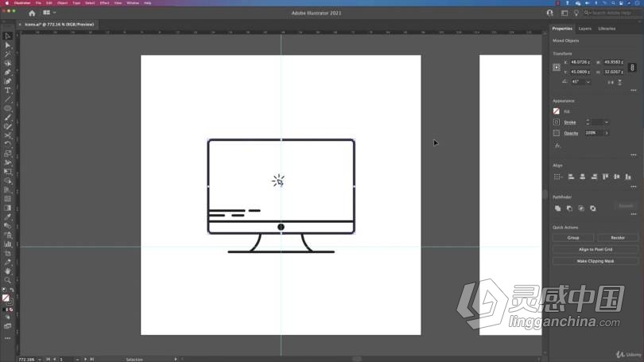Switch to the Libraries tab
The height and width of the screenshot is (362, 644).
pos(607,29)
